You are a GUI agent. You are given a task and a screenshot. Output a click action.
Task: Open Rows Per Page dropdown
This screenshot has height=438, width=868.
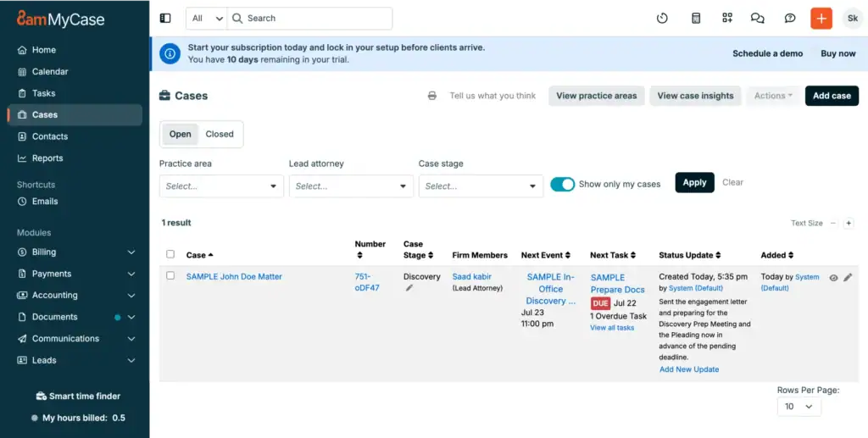(798, 407)
